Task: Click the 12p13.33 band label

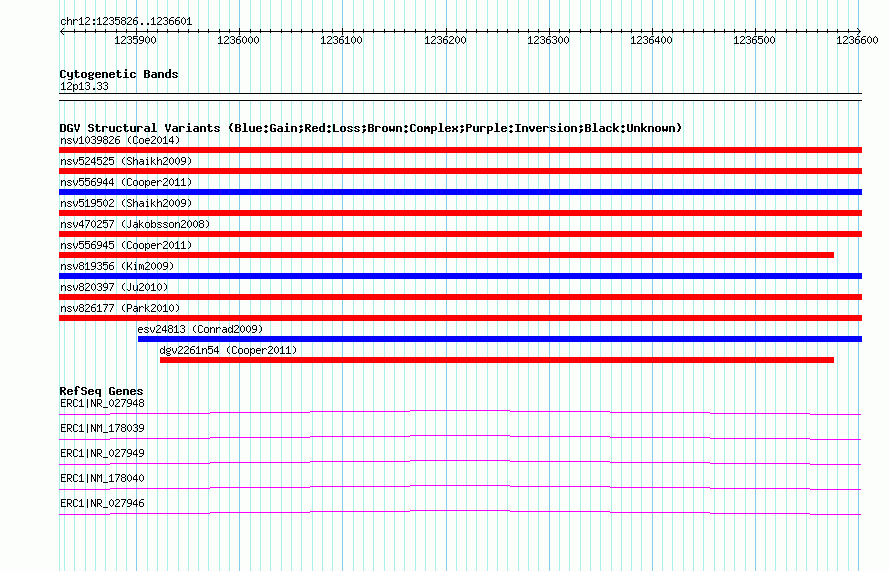Action: [84, 86]
